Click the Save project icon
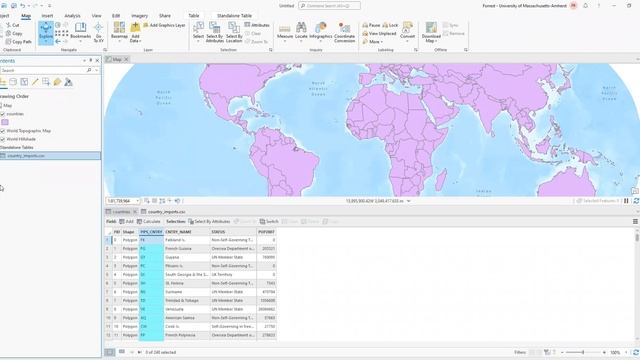The image size is (640, 360). (13, 6)
